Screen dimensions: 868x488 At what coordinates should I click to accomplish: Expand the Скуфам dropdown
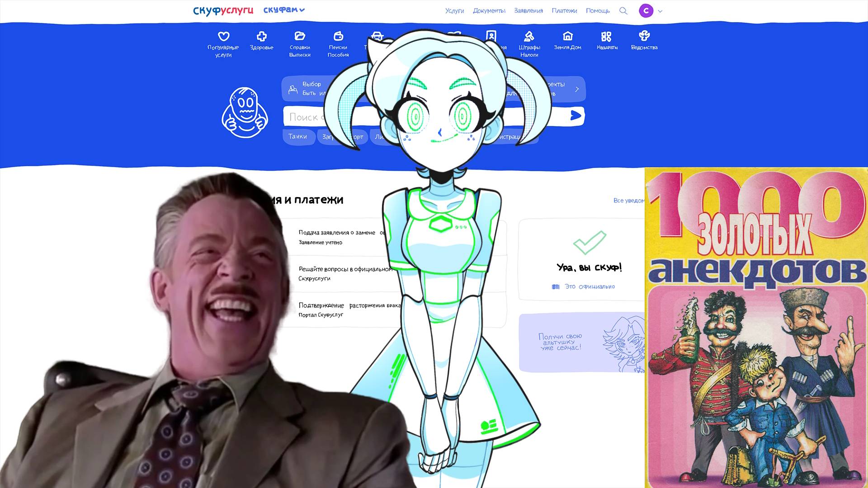284,10
